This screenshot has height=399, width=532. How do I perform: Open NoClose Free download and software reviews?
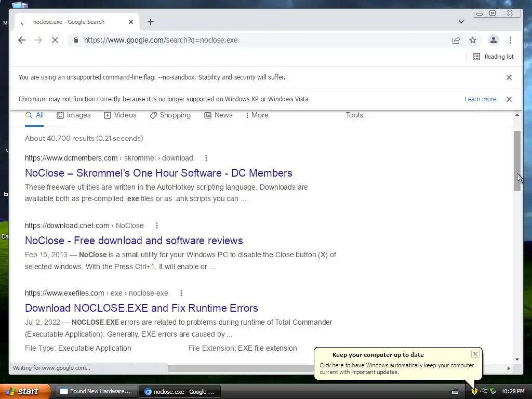(x=134, y=241)
